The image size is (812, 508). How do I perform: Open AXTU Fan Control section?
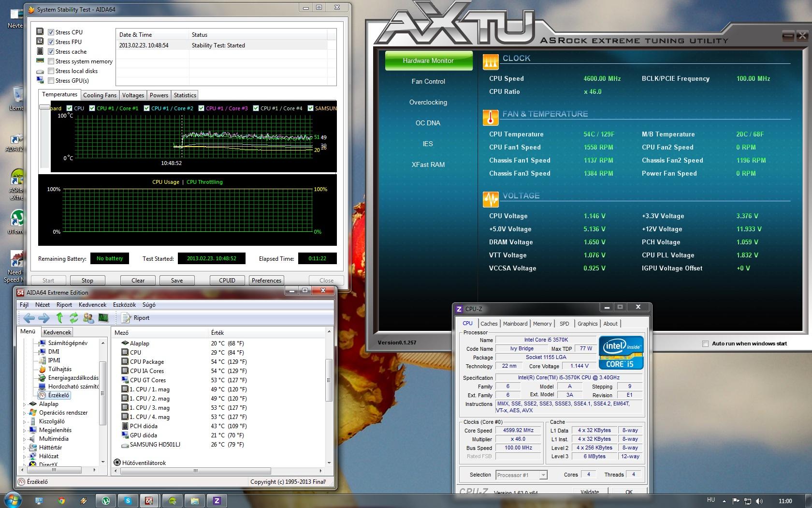pos(428,81)
